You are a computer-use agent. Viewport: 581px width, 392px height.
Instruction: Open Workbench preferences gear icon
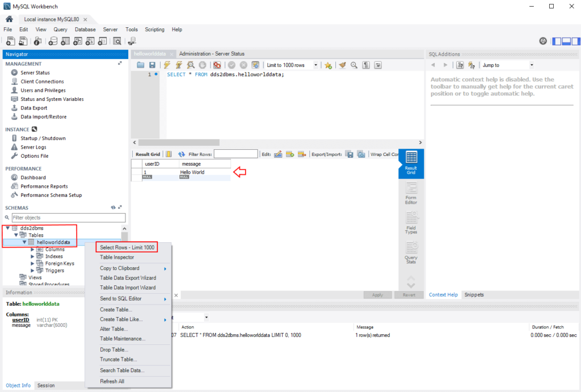(x=543, y=41)
